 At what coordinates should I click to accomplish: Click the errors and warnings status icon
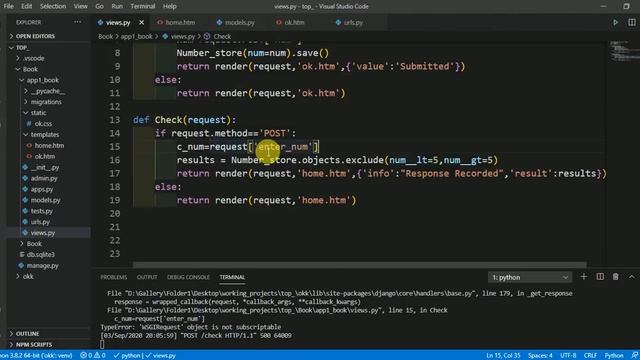coord(93,356)
